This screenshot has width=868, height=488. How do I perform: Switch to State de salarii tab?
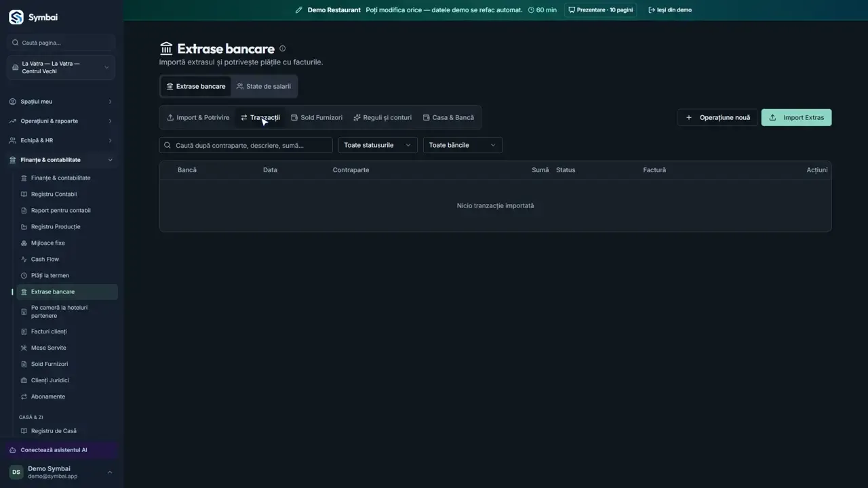tap(263, 86)
